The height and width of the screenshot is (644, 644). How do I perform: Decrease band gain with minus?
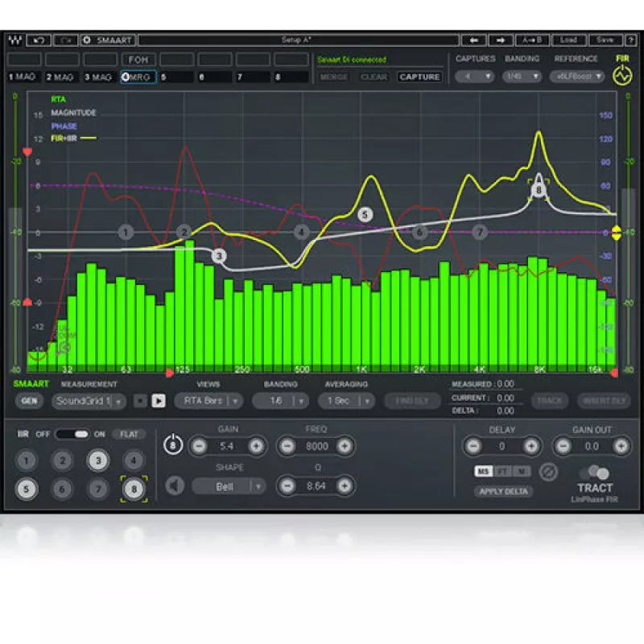tap(200, 446)
